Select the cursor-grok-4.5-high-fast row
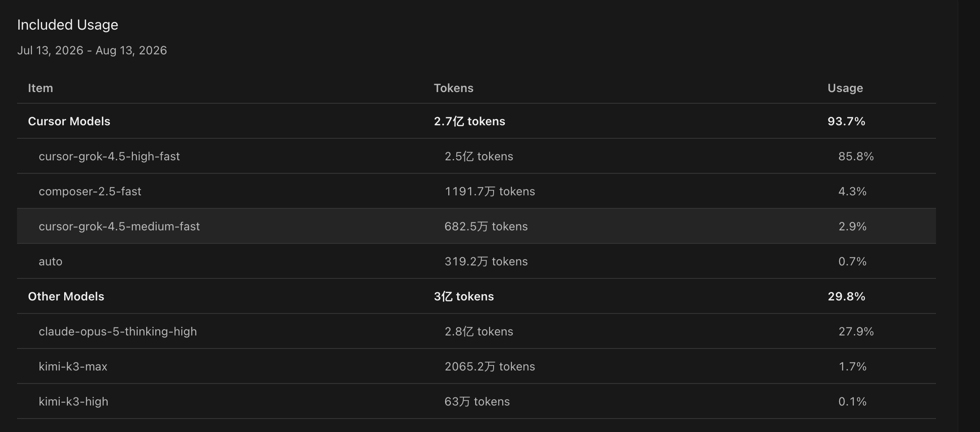 [477, 156]
